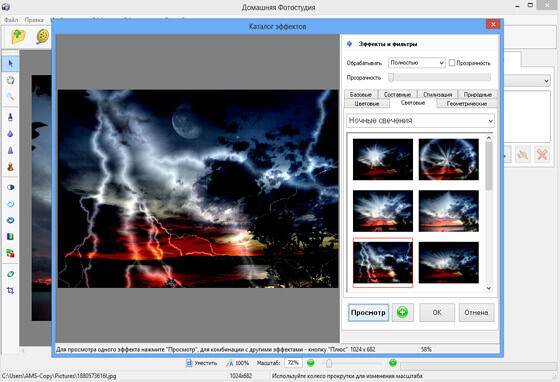The width and height of the screenshot is (560, 382).
Task: Click the 100% actual size button
Action: click(237, 363)
